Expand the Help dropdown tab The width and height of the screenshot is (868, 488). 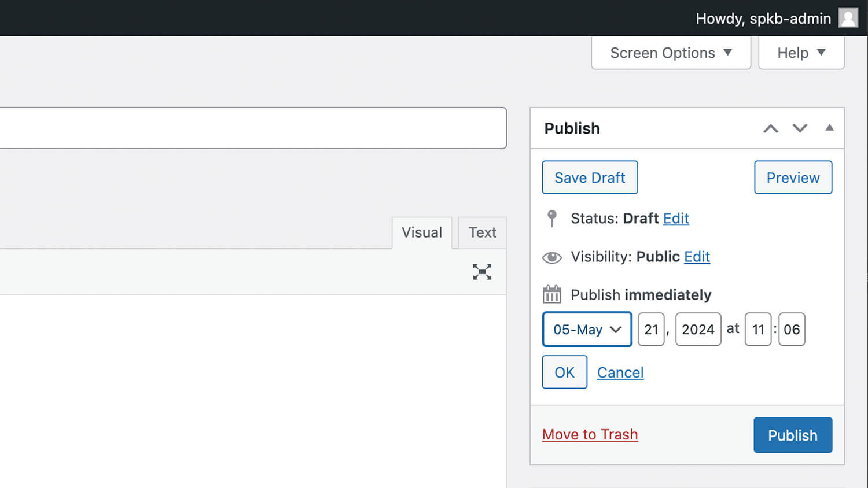pos(801,53)
